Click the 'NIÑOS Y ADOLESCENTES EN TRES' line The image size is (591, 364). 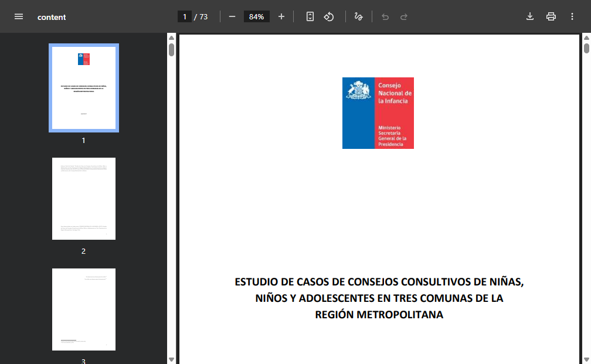click(379, 298)
